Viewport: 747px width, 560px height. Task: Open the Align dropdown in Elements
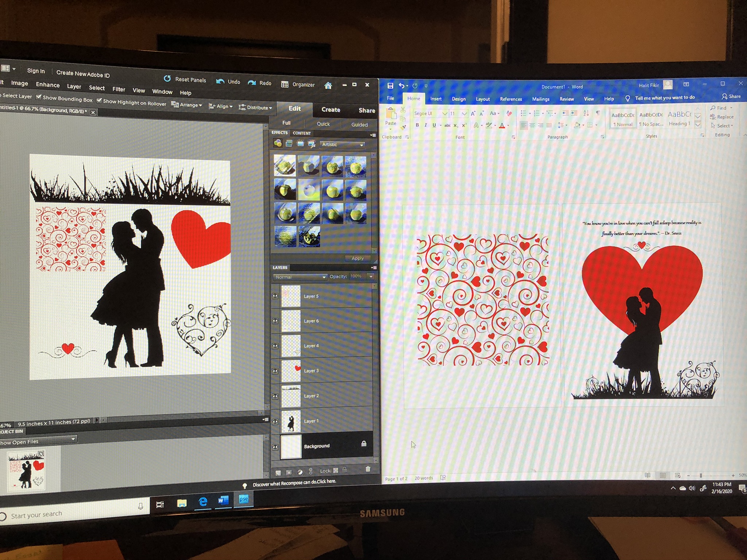[x=220, y=106]
